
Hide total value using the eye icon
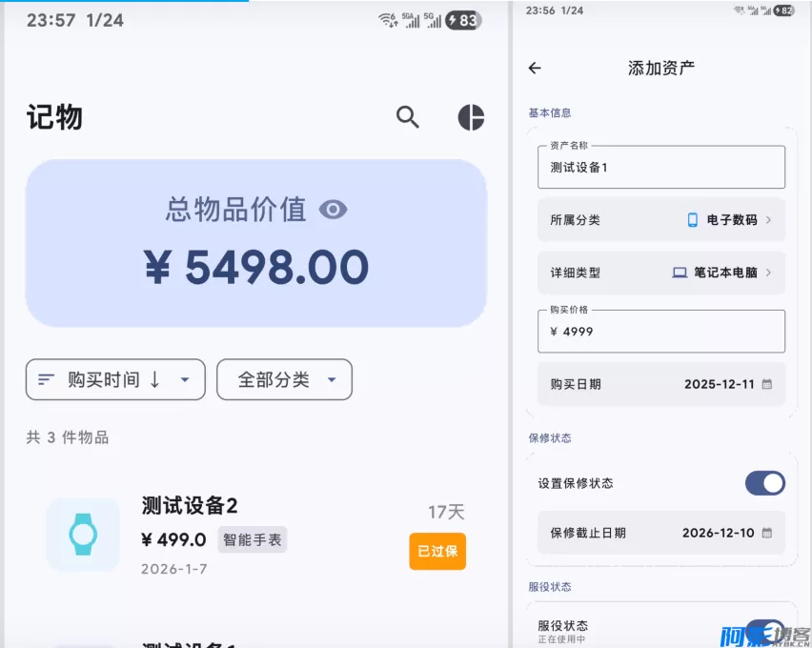point(333,210)
